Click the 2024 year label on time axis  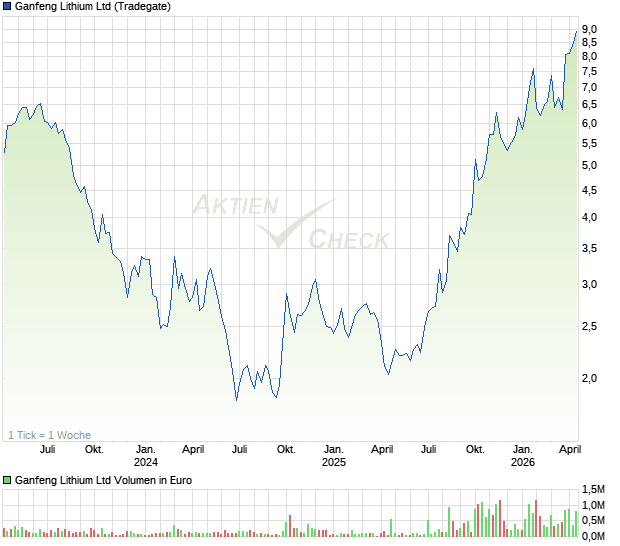point(146,462)
